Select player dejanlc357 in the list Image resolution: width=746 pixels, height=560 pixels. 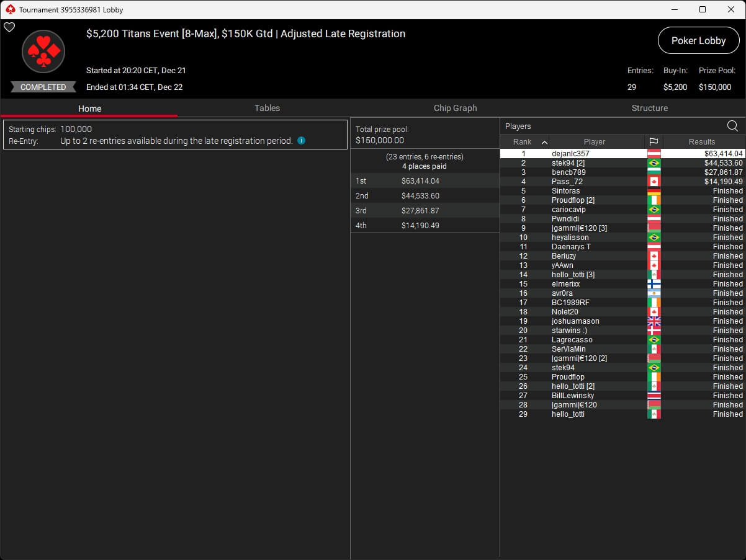click(x=570, y=154)
